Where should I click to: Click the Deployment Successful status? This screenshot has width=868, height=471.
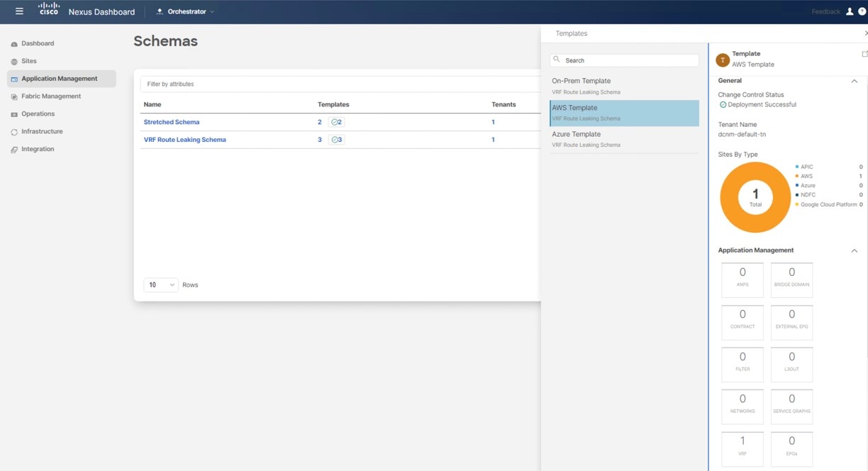tap(758, 104)
